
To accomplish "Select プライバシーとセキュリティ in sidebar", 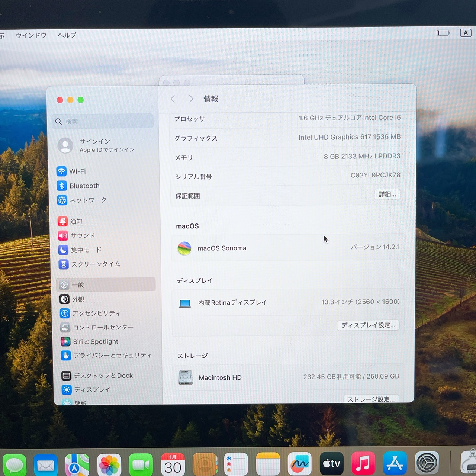I will (x=106, y=356).
